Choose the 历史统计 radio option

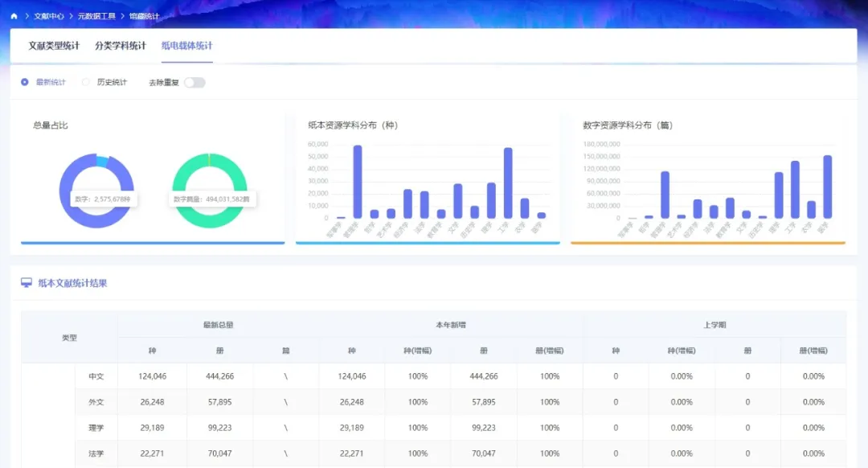(x=86, y=82)
